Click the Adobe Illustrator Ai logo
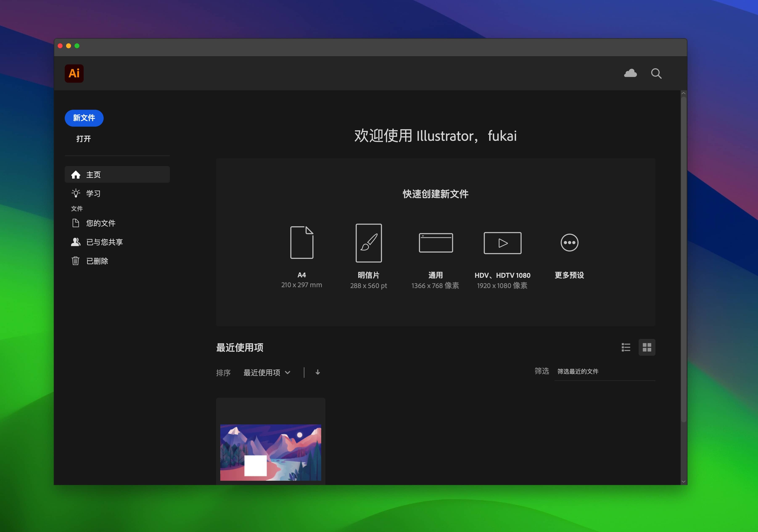 (x=74, y=73)
